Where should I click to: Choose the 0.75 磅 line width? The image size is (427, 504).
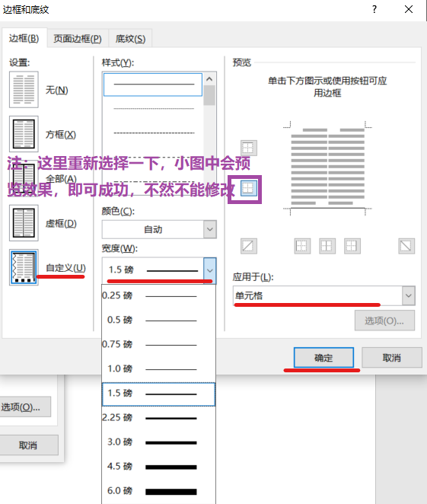158,345
